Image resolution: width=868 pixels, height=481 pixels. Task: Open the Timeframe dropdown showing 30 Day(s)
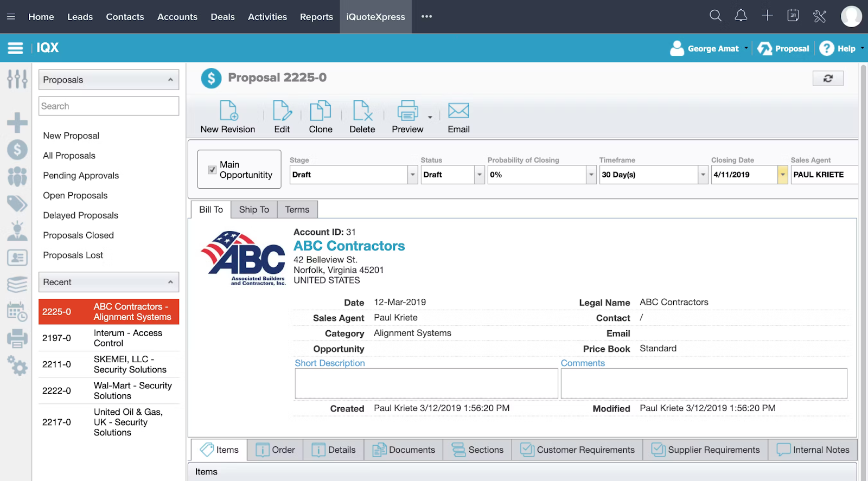pyautogui.click(x=703, y=175)
